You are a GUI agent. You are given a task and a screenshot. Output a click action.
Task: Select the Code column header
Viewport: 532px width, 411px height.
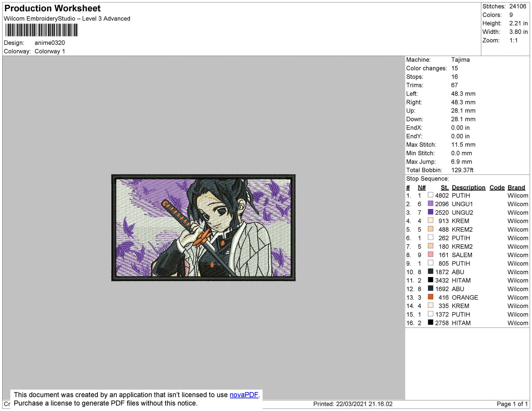click(x=497, y=187)
